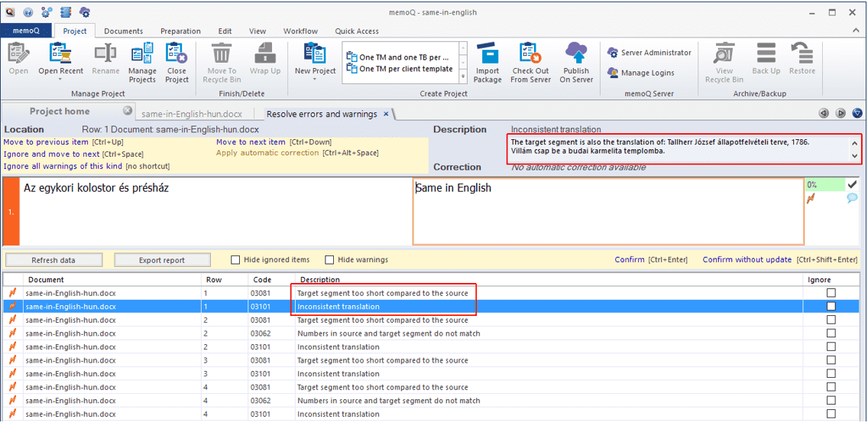Click the help question mark icon in the title bar
The height and width of the screenshot is (426, 868).
point(28,11)
